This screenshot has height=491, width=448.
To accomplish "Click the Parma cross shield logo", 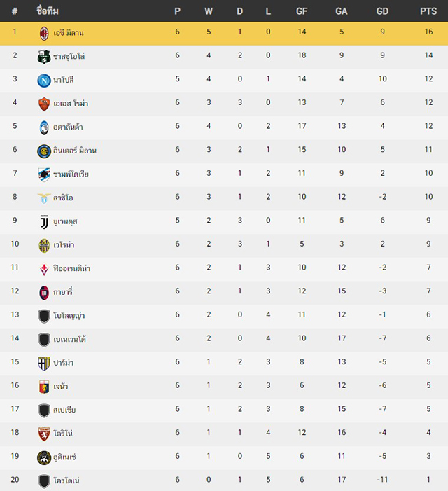I will [x=44, y=364].
